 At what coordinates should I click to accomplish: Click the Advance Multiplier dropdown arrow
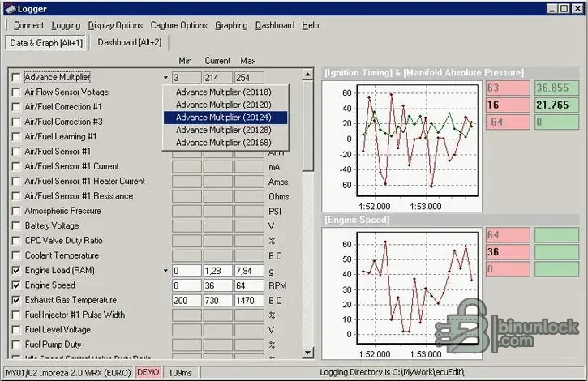(x=165, y=78)
